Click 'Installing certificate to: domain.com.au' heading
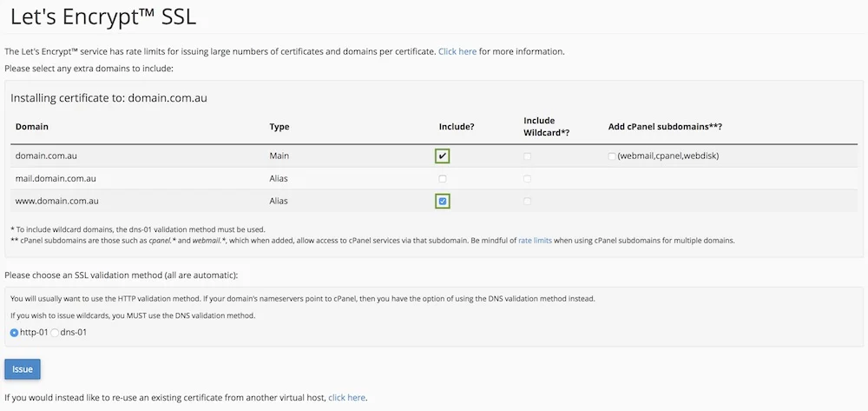Image resolution: width=868 pixels, height=411 pixels. click(109, 98)
